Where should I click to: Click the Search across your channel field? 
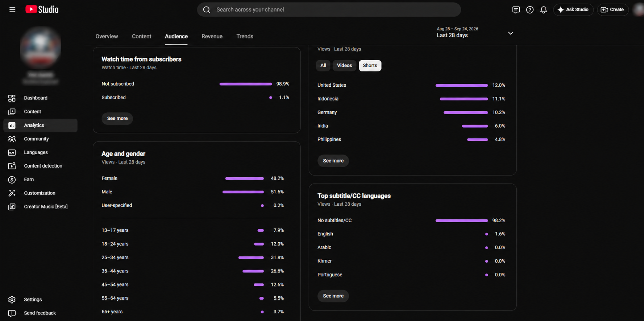click(x=329, y=10)
